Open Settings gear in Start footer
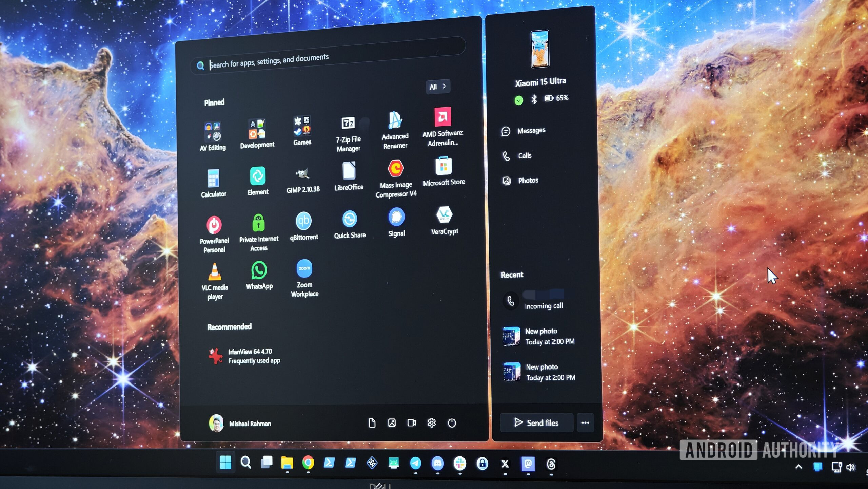The image size is (868, 489). coord(431,423)
